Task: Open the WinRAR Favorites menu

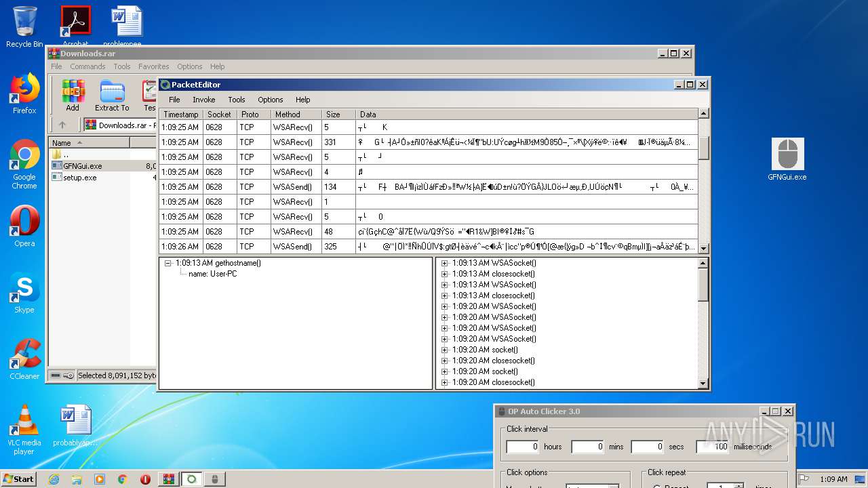Action: coord(154,66)
